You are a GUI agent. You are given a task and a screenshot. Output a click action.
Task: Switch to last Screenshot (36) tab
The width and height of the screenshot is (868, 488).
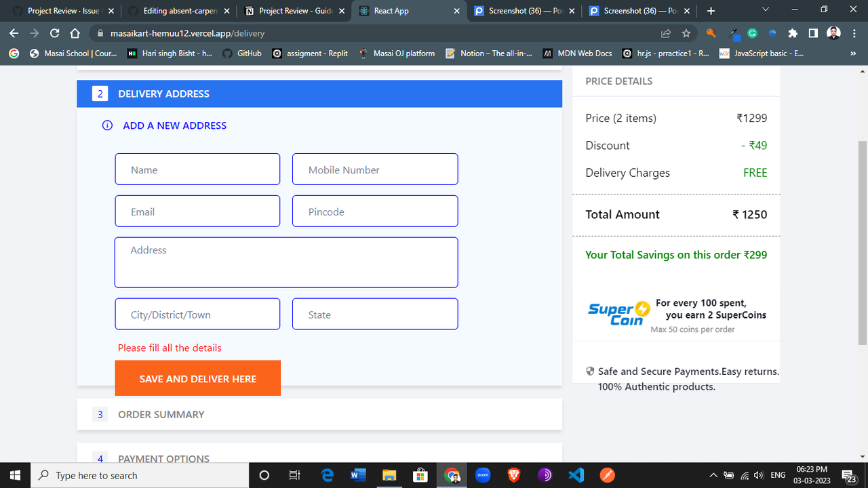641,11
